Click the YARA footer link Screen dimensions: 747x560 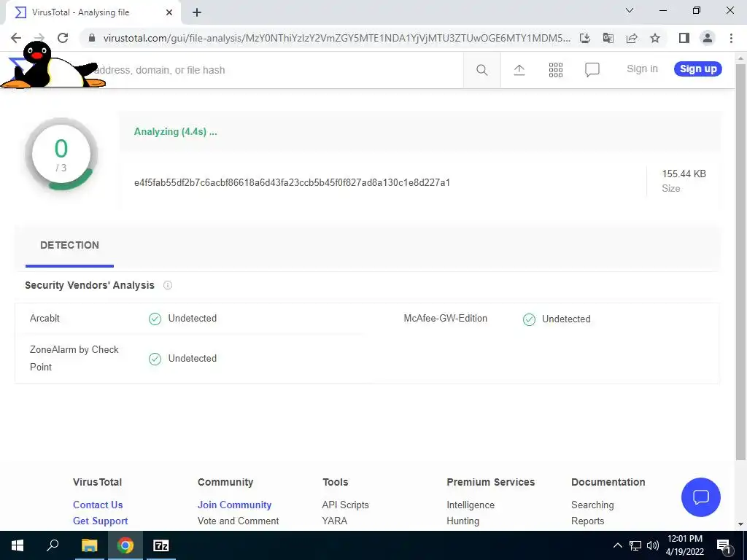tap(334, 521)
